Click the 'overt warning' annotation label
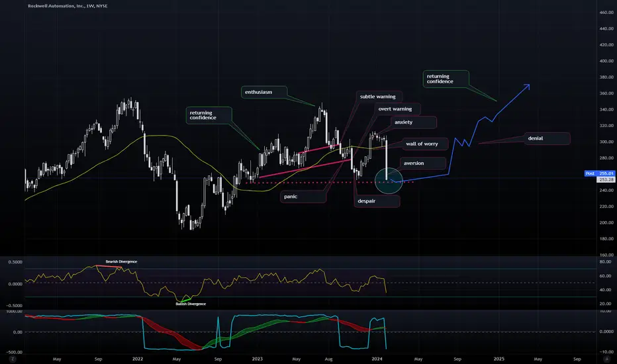This screenshot has width=617, height=364. coord(397,109)
